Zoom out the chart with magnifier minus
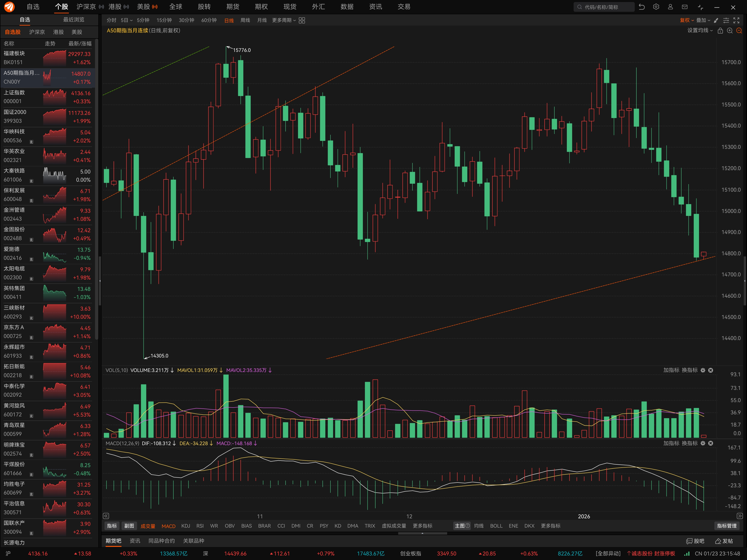 point(739,31)
